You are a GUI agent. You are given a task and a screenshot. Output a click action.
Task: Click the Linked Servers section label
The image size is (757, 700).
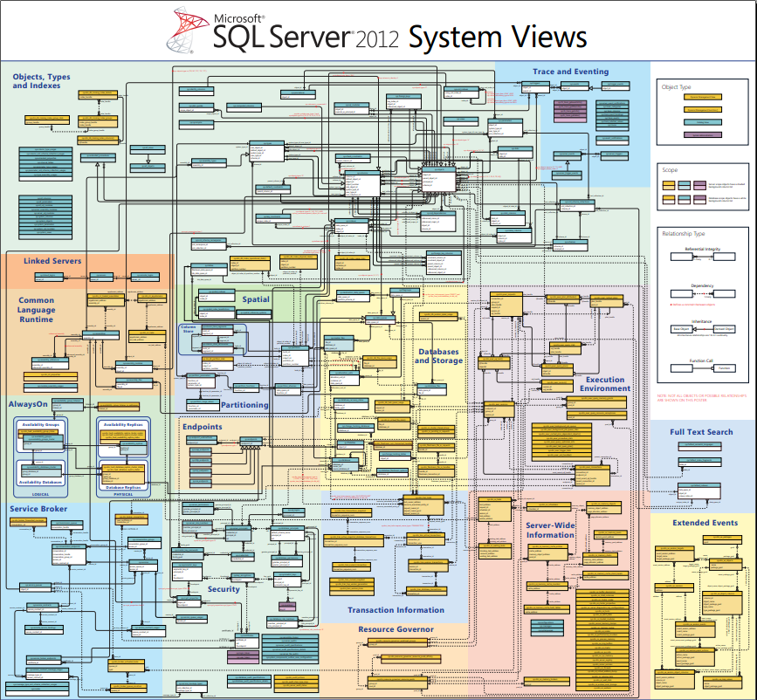tap(52, 261)
